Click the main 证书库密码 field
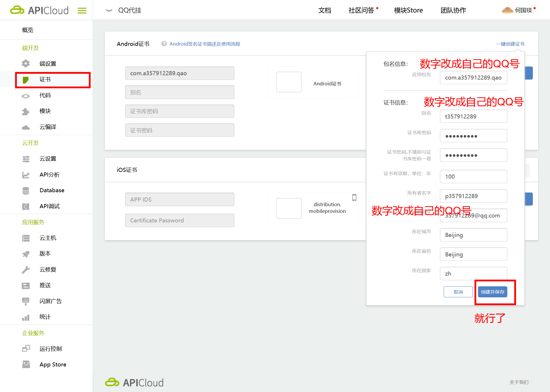The width and height of the screenshot is (550, 392). point(180,111)
